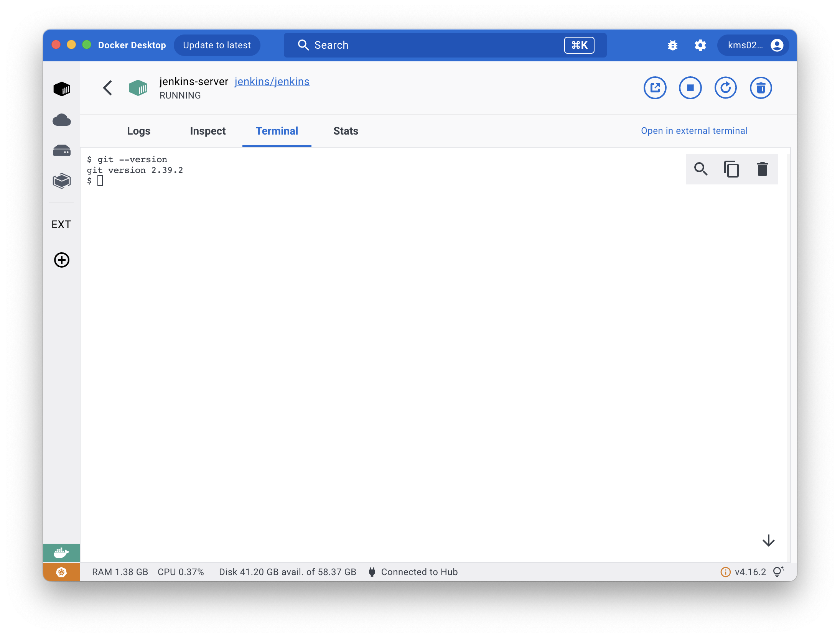The height and width of the screenshot is (638, 840).
Task: Stop the jenkins-server container
Action: (x=690, y=88)
